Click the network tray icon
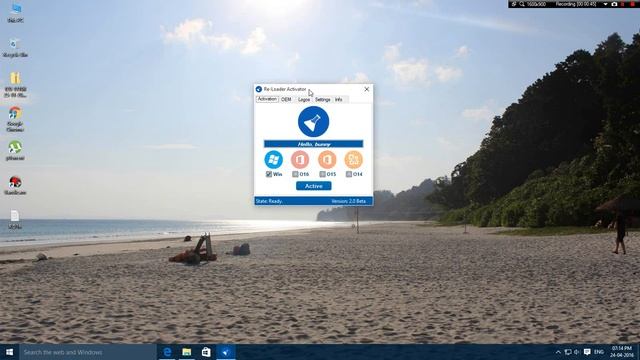The width and height of the screenshot is (640, 360). [x=568, y=352]
